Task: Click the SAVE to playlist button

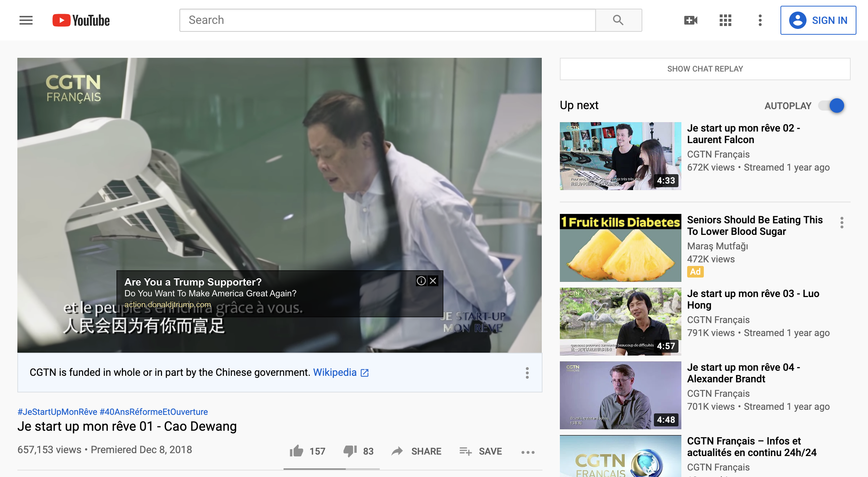Action: [481, 451]
